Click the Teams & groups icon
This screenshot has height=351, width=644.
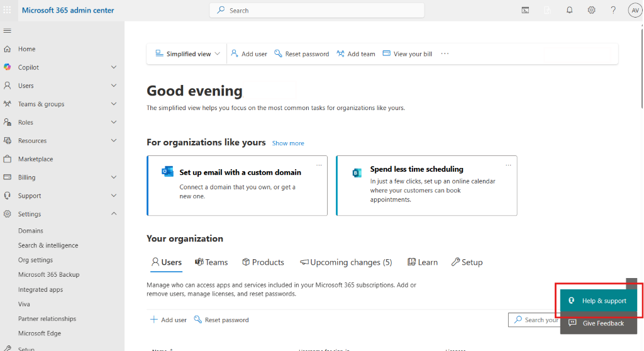click(8, 104)
